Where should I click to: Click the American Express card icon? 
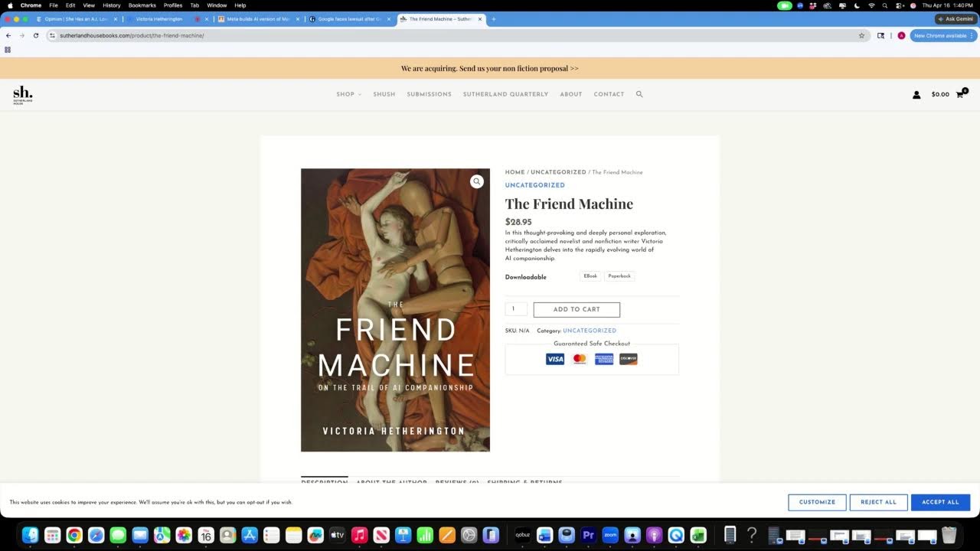point(604,359)
